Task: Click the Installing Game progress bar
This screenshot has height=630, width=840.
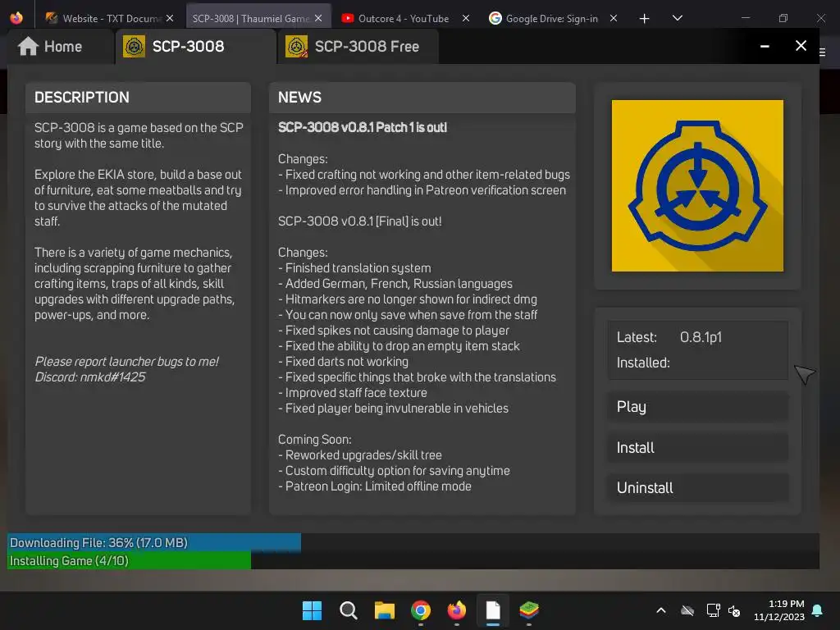Action: [x=413, y=560]
